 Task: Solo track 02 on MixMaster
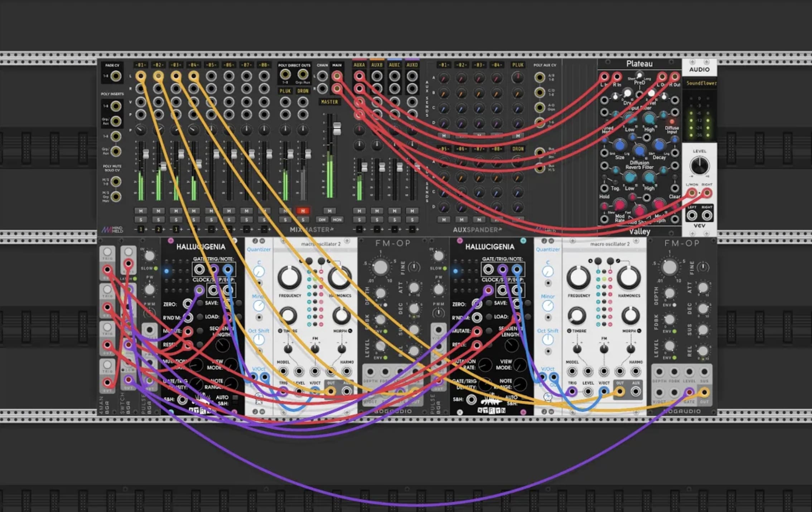[158, 219]
